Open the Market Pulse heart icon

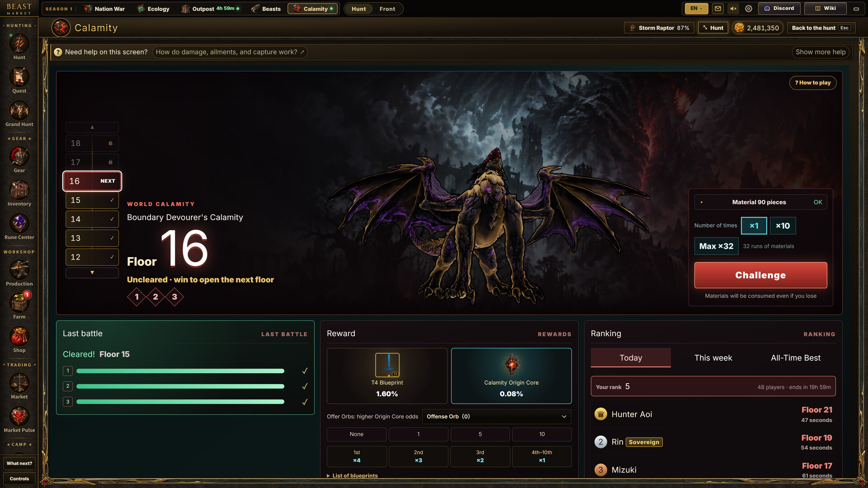pyautogui.click(x=19, y=419)
